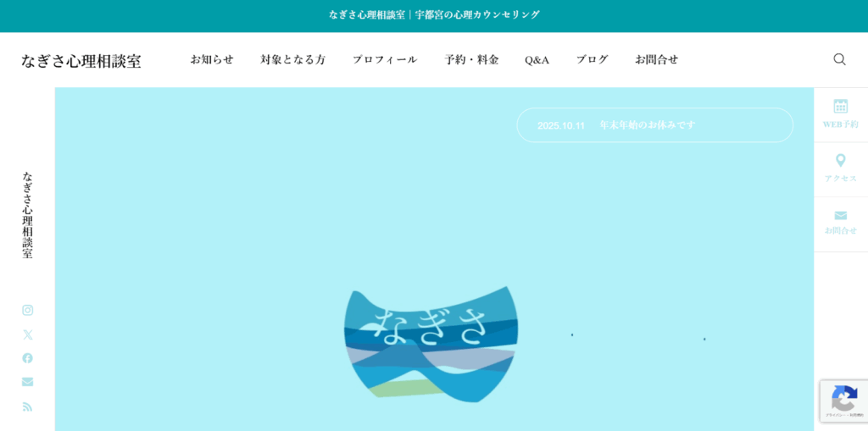Open WEB予約 calendar icon button
Image resolution: width=868 pixels, height=431 pixels.
click(840, 114)
